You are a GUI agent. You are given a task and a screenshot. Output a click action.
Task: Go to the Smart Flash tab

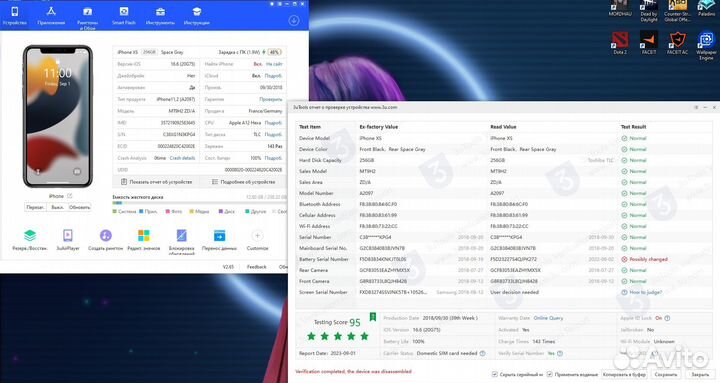[x=124, y=15]
